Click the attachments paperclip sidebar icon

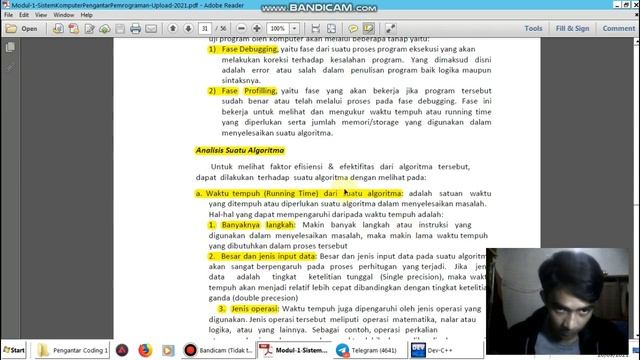pyautogui.click(x=10, y=67)
